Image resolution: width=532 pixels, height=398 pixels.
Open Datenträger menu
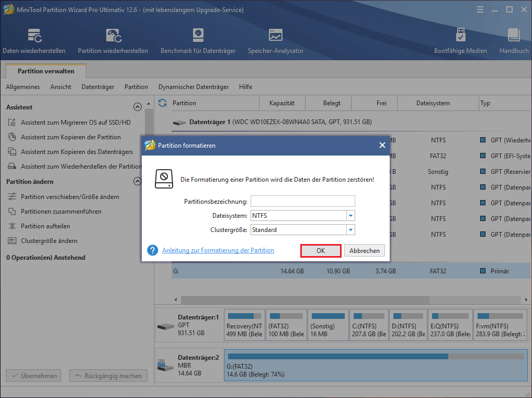coord(98,87)
